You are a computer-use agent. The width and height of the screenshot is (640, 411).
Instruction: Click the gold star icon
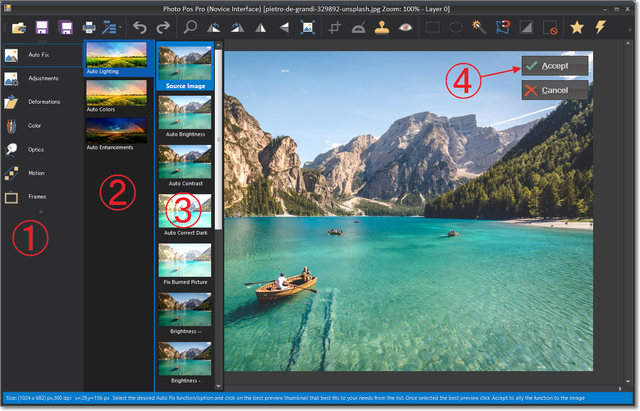pyautogui.click(x=576, y=28)
